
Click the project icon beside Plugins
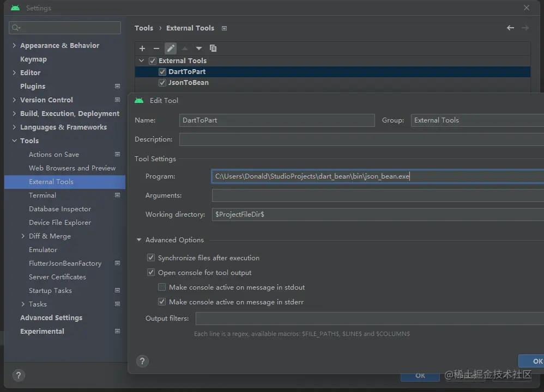pyautogui.click(x=117, y=87)
